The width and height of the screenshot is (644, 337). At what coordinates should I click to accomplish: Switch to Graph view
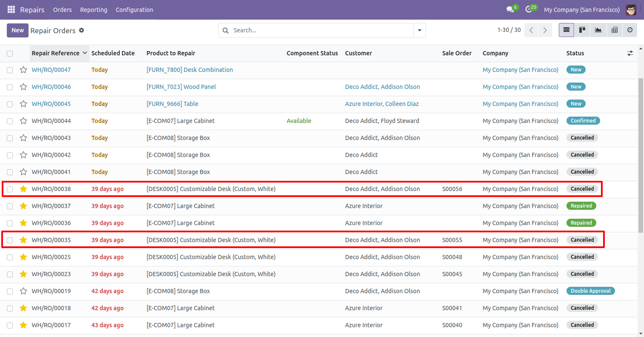[598, 30]
